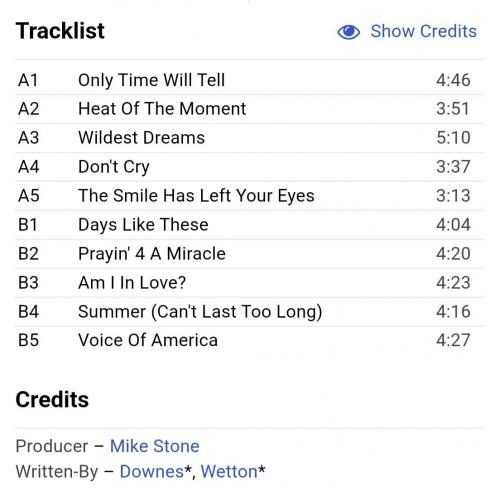Toggle Show Credits for the tracklist
This screenshot has height=500, width=500.
pyautogui.click(x=407, y=32)
